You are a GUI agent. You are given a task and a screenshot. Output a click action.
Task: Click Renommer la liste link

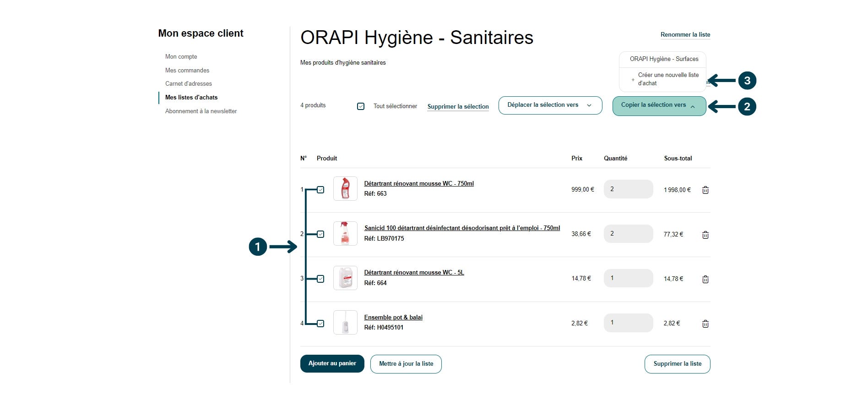(685, 35)
